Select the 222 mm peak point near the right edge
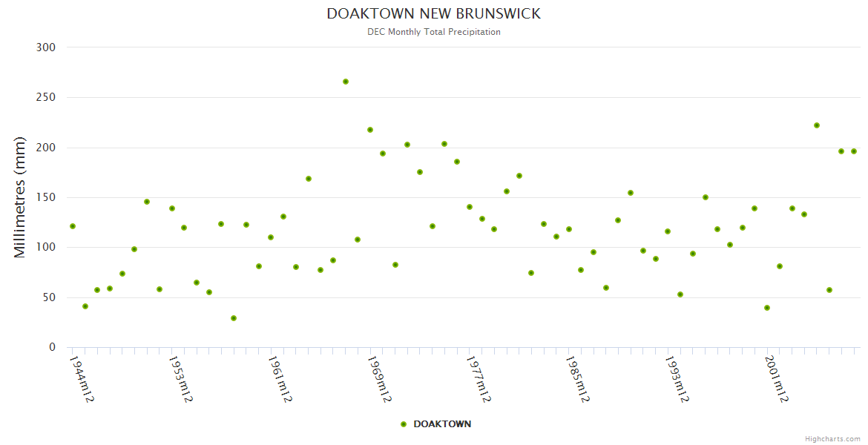 click(817, 125)
